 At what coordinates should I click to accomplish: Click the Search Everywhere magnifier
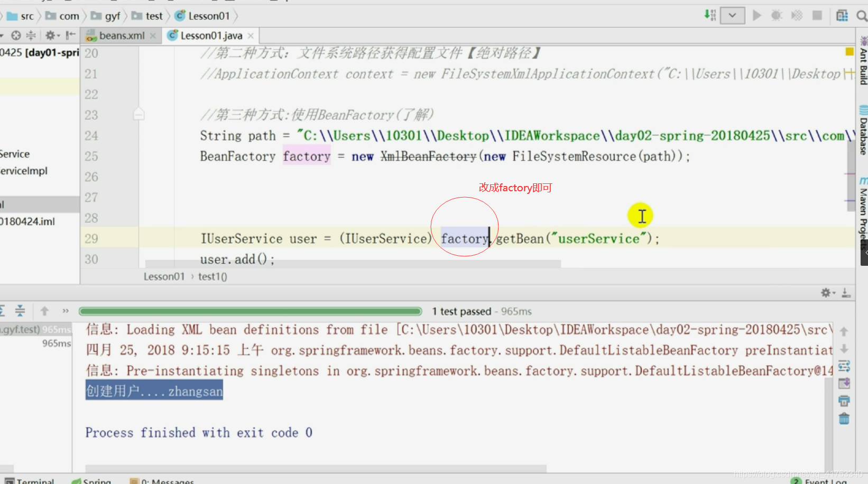[x=862, y=16]
